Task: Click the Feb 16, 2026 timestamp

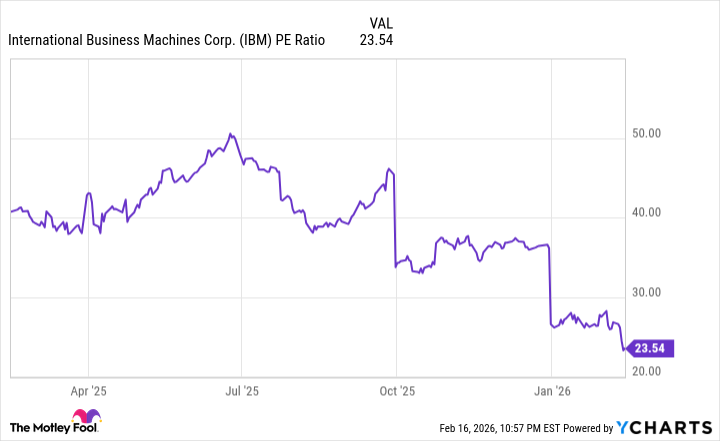Action: (486, 428)
